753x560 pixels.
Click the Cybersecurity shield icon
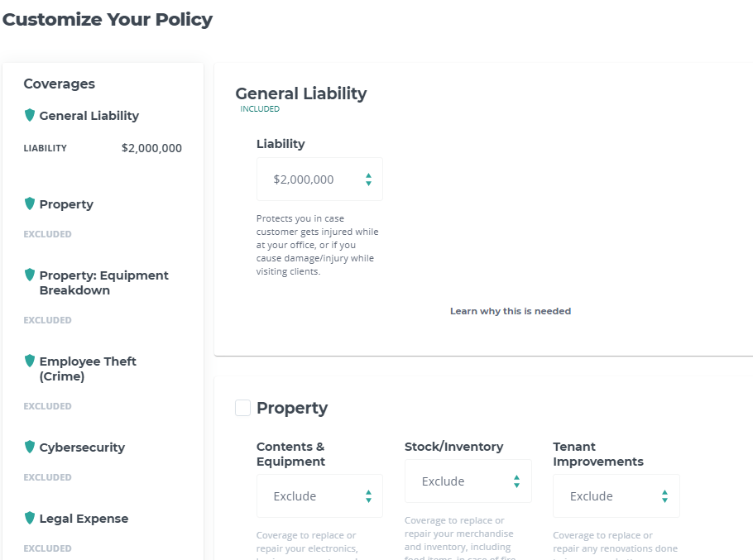pyautogui.click(x=30, y=448)
